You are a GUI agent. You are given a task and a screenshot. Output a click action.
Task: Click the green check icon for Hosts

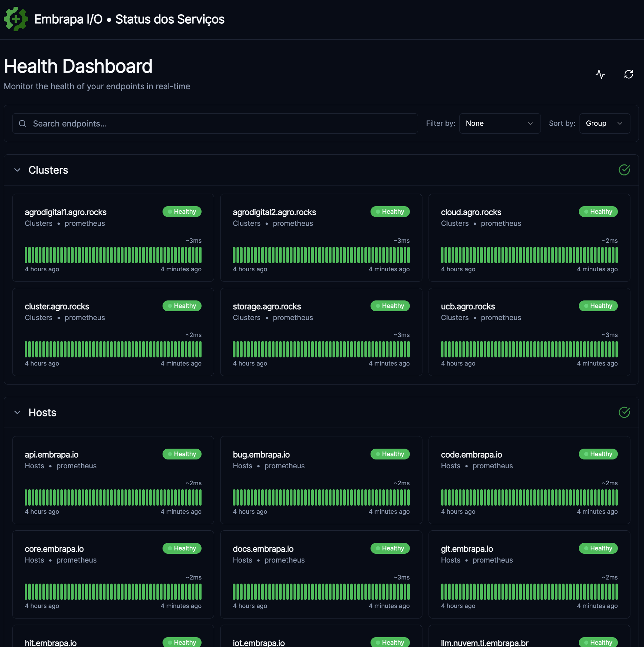pos(624,412)
